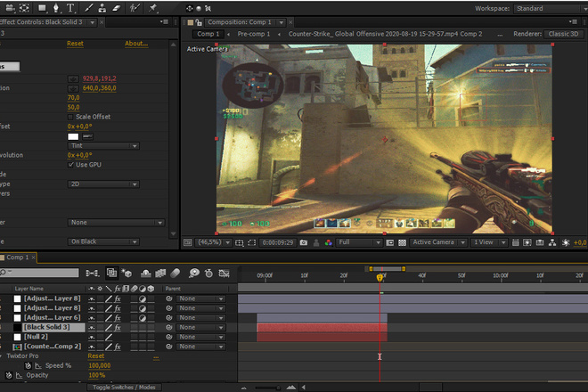
Task: Check the Scale Offset checkbox
Action: (x=70, y=117)
